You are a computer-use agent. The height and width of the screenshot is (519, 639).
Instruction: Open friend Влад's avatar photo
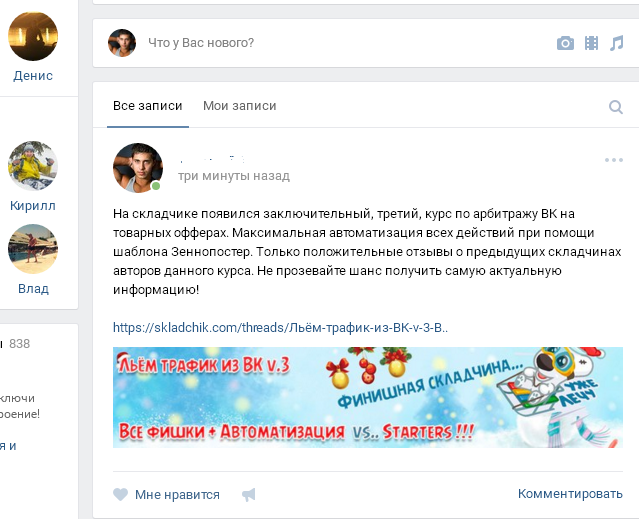[33, 249]
